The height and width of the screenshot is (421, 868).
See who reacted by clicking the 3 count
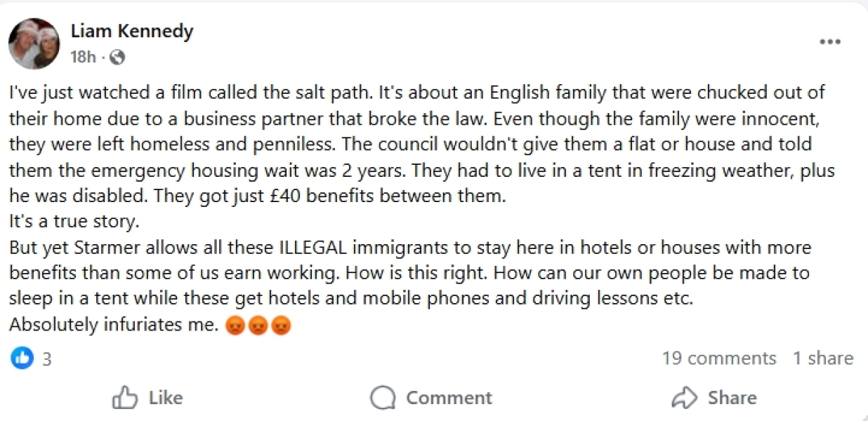click(46, 359)
